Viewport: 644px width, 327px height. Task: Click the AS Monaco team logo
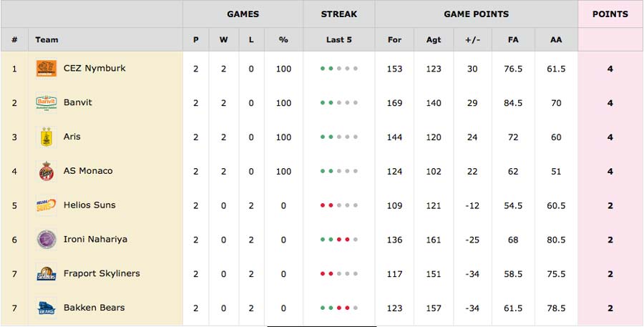[x=47, y=171]
